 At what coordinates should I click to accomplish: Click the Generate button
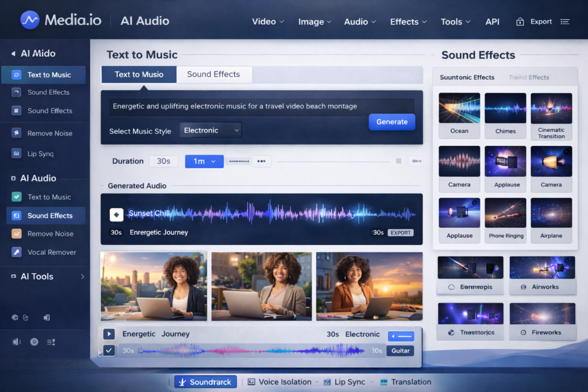tap(392, 122)
